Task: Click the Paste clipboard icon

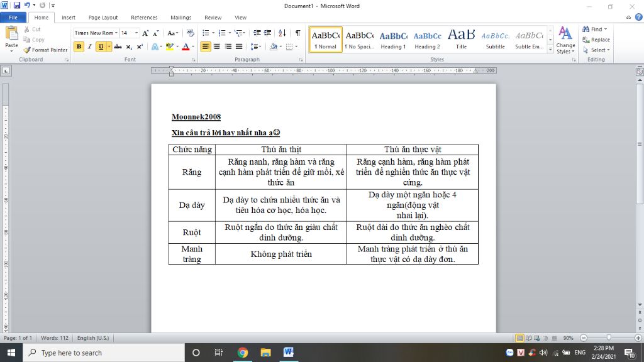Action: coord(11,34)
